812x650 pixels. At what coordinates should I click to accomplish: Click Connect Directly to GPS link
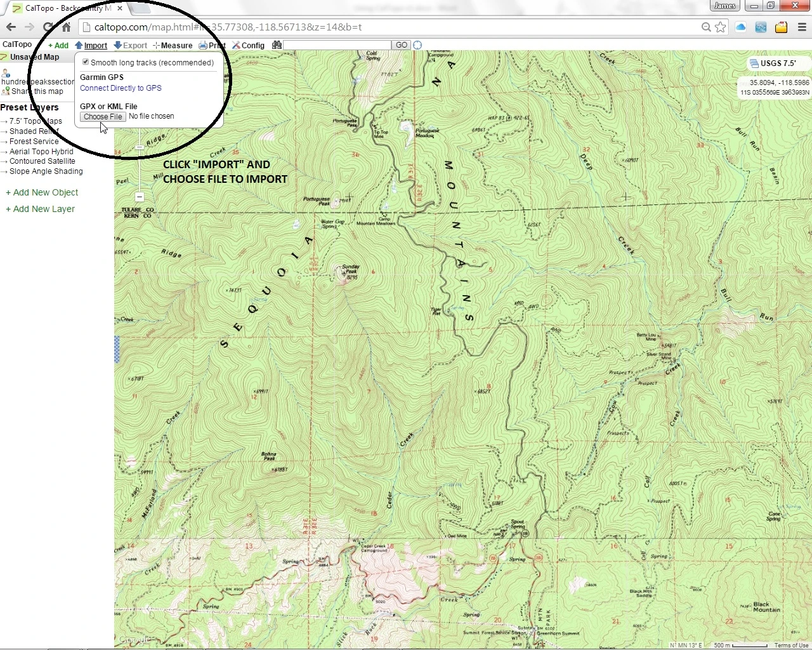121,88
